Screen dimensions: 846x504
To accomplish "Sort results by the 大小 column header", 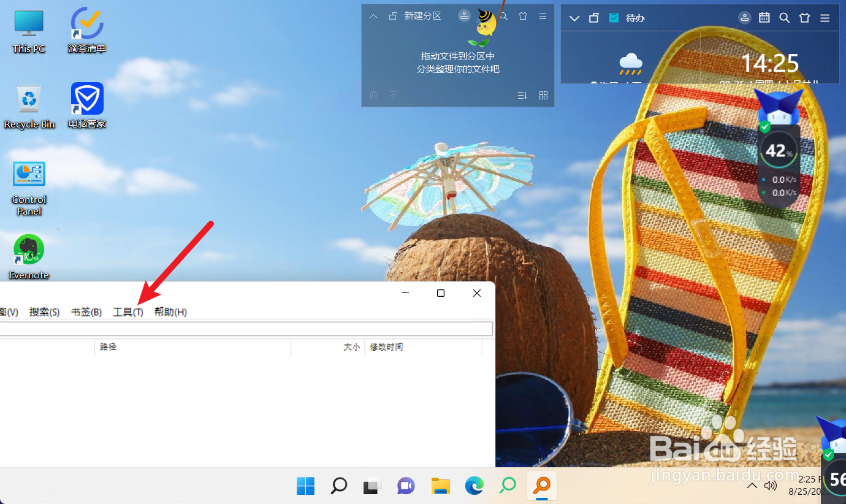I will point(328,347).
